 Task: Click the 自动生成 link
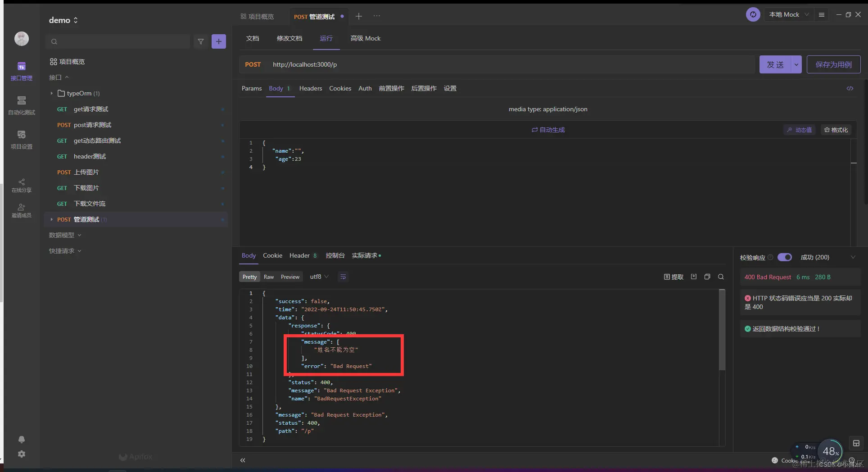pyautogui.click(x=548, y=130)
